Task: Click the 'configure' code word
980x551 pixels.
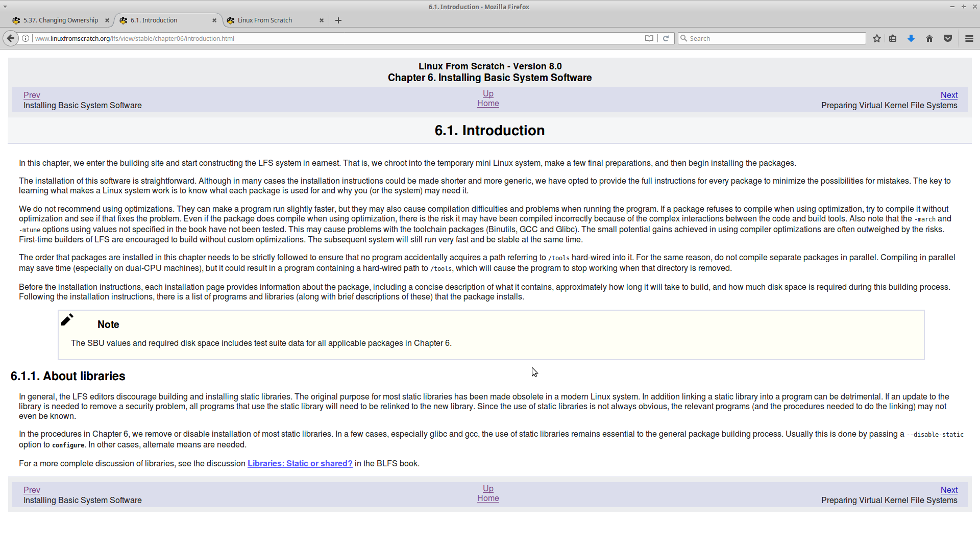Action: 68,445
